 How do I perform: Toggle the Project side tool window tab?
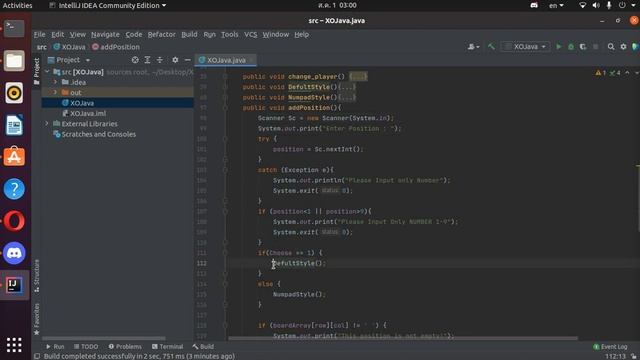(x=36, y=71)
